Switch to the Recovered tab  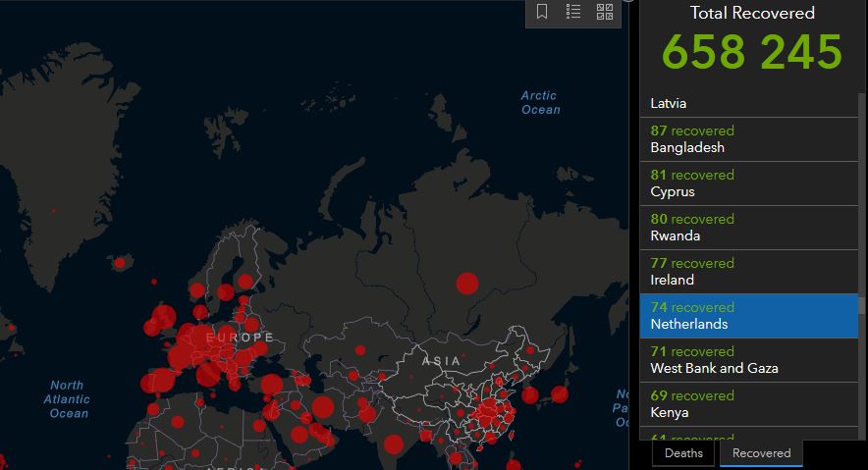761,453
